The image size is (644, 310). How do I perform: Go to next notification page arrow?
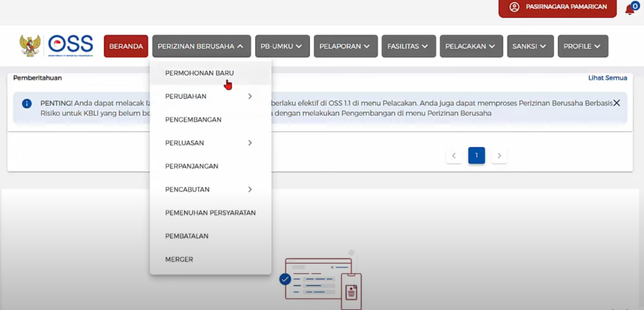499,155
